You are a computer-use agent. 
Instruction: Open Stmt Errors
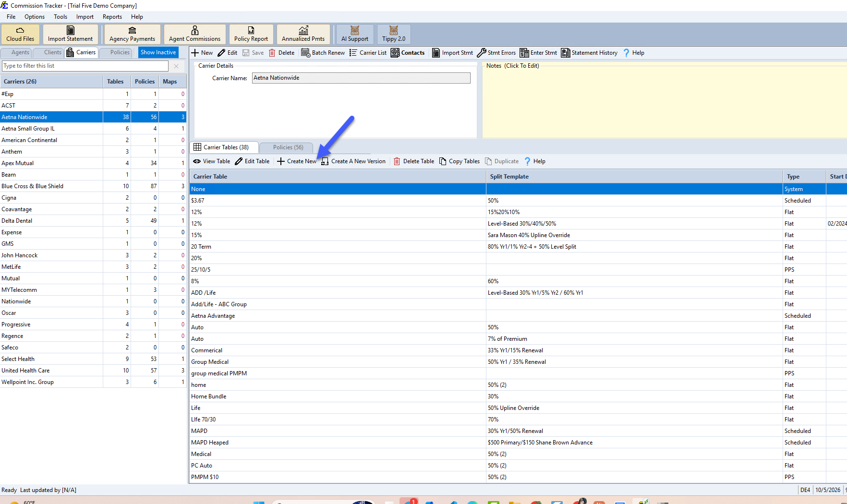pos(496,53)
